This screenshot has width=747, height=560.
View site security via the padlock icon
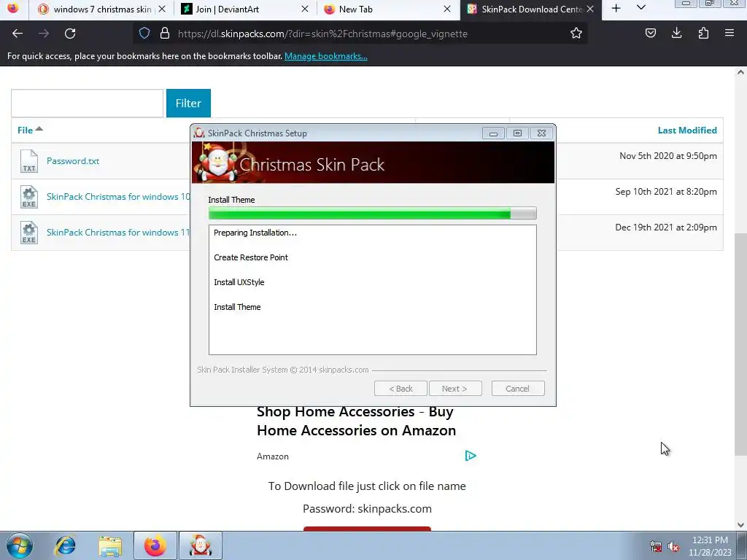pos(165,34)
